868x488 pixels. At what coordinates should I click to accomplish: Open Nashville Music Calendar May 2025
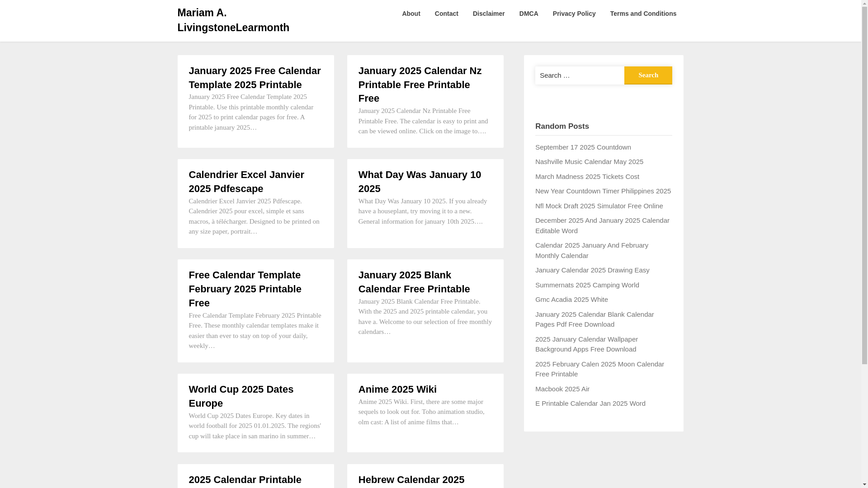click(589, 162)
